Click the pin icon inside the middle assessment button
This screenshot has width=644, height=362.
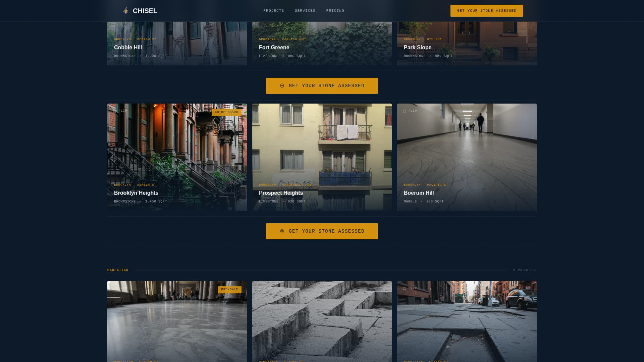pyautogui.click(x=282, y=85)
